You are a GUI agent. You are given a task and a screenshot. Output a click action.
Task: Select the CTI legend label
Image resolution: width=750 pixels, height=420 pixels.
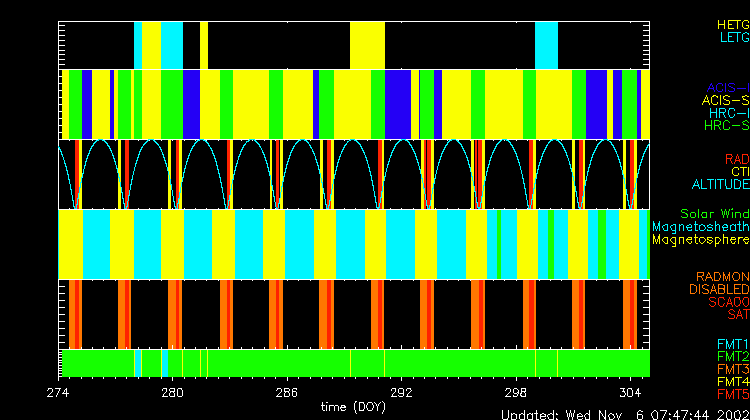[738, 172]
